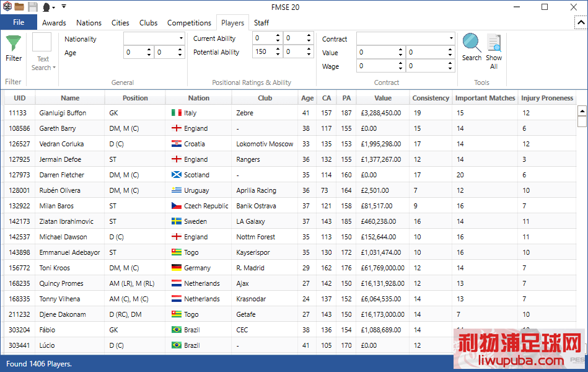Viewport: 588px width, 372px height.
Task: Select the Players tab
Action: pos(232,23)
